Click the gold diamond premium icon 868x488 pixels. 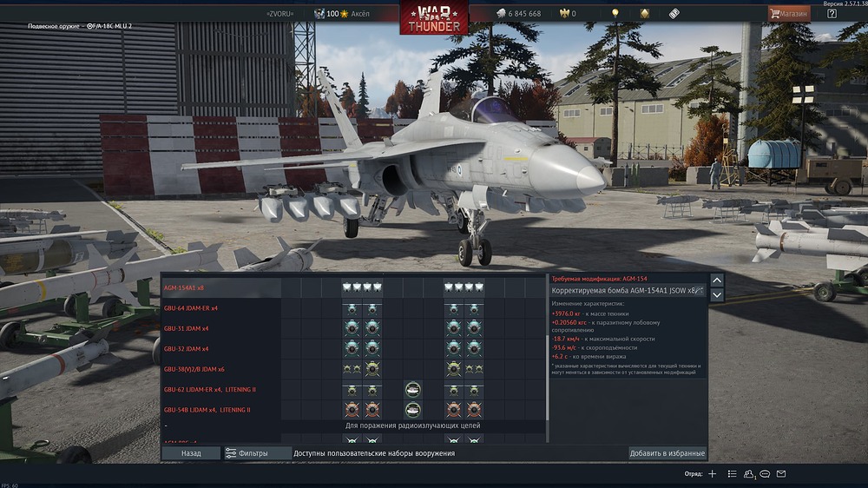(x=645, y=13)
